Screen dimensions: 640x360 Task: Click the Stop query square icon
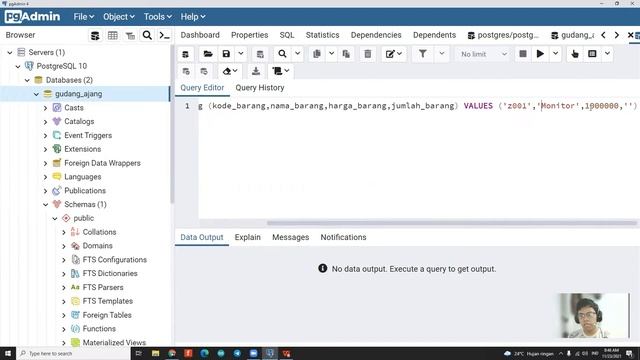(522, 54)
